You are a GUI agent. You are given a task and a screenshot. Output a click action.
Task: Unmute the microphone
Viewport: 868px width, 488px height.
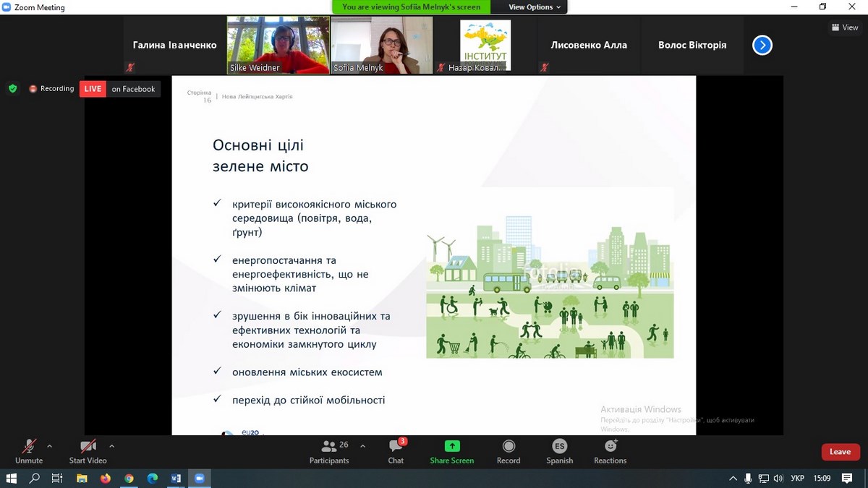[29, 451]
